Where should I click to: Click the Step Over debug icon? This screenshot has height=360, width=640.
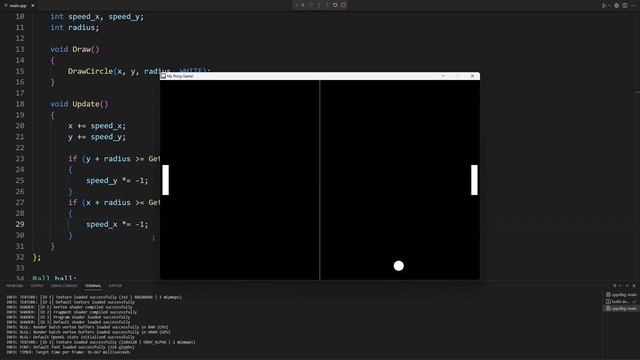[x=311, y=5]
